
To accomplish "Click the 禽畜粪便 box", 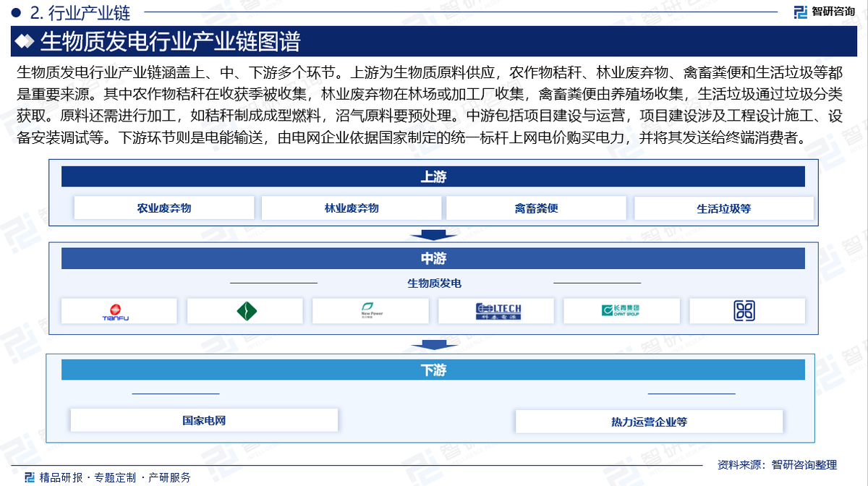I will coord(536,208).
